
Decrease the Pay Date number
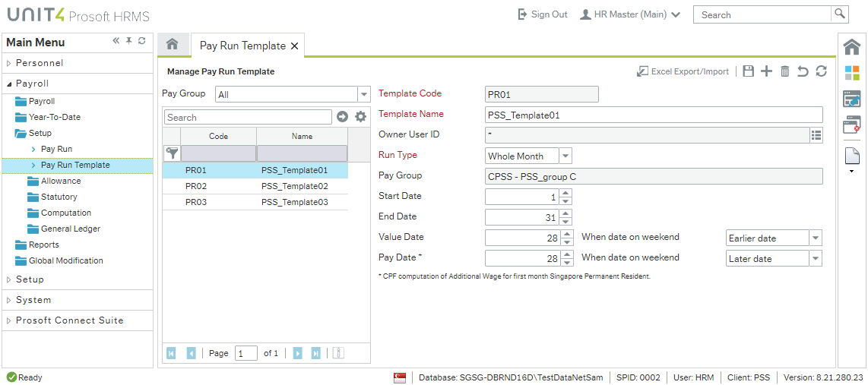click(x=565, y=262)
